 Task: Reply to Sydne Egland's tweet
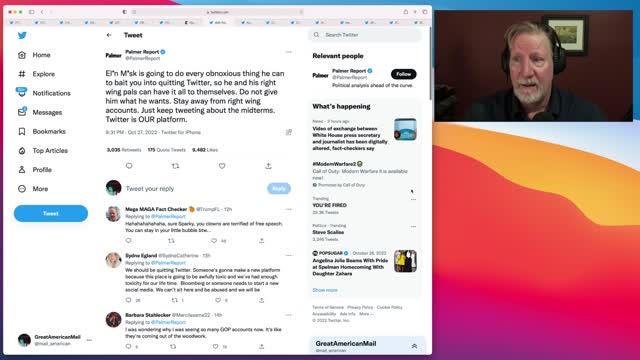(x=128, y=300)
